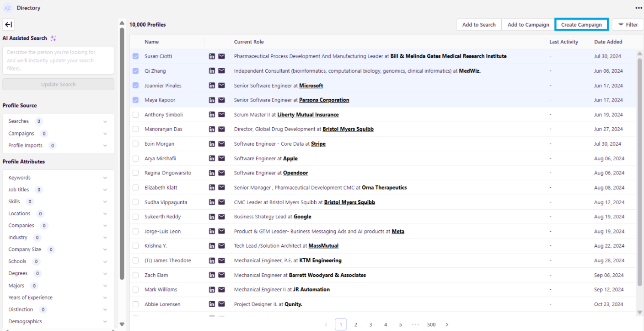Follow the Stripe company link

click(318, 144)
